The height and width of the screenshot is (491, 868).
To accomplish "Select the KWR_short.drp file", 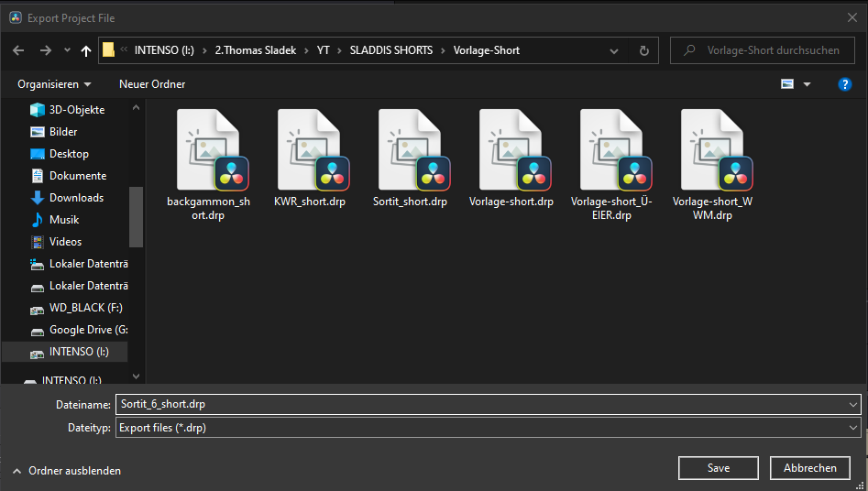I will click(309, 147).
